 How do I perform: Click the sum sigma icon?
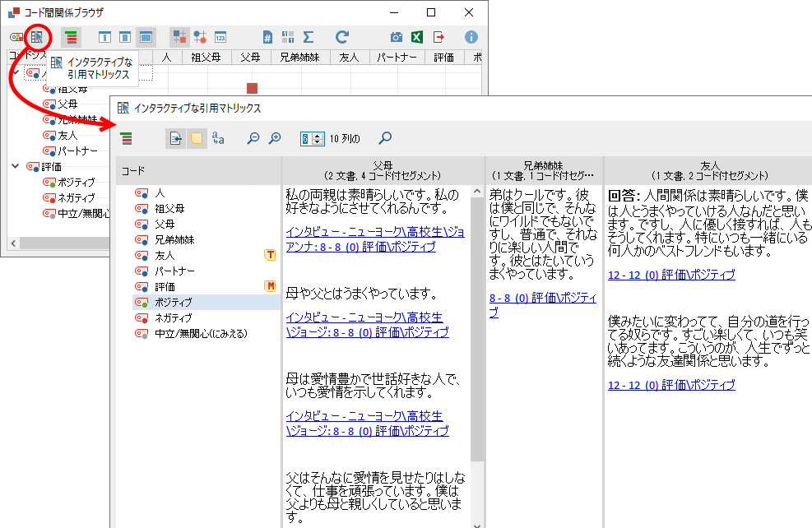click(309, 37)
